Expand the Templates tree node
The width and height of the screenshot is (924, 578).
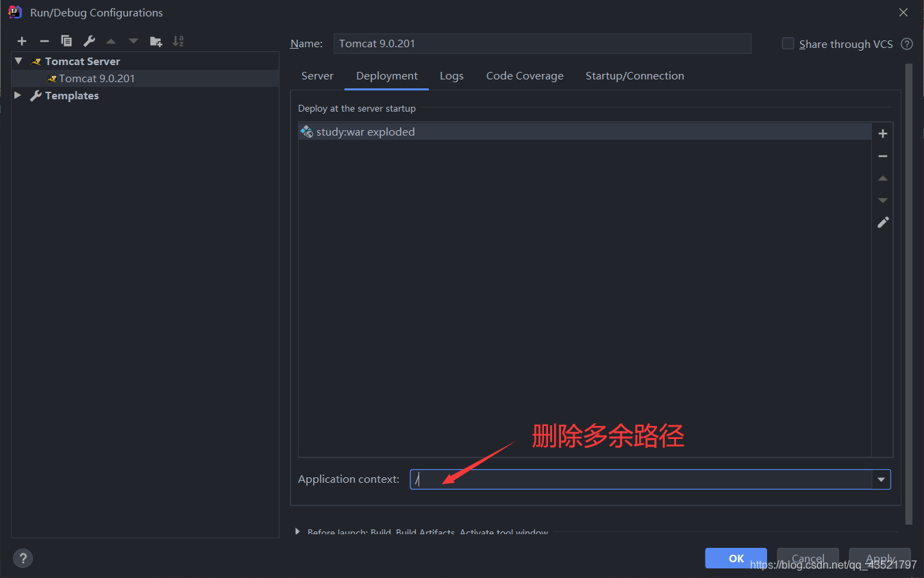[x=18, y=95]
